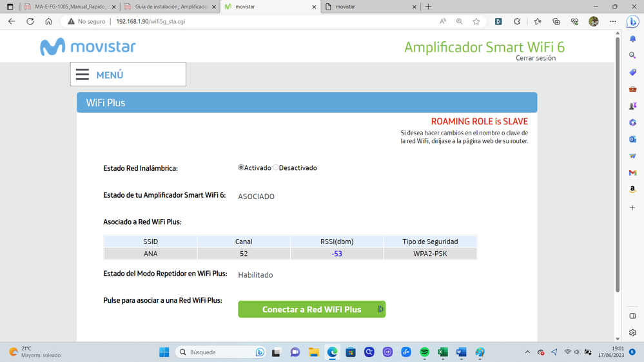Open Amazon icon in Edge sidebar
The height and width of the screenshot is (362, 644).
pos(632,189)
